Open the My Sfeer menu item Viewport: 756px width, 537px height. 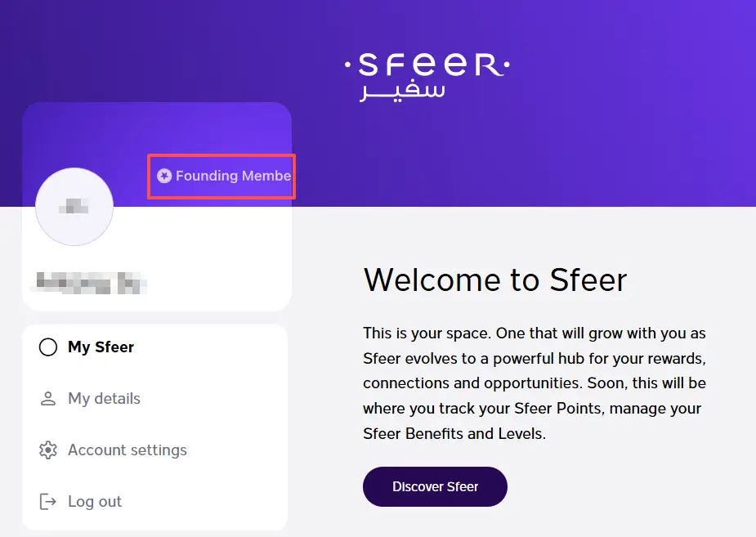coord(101,347)
